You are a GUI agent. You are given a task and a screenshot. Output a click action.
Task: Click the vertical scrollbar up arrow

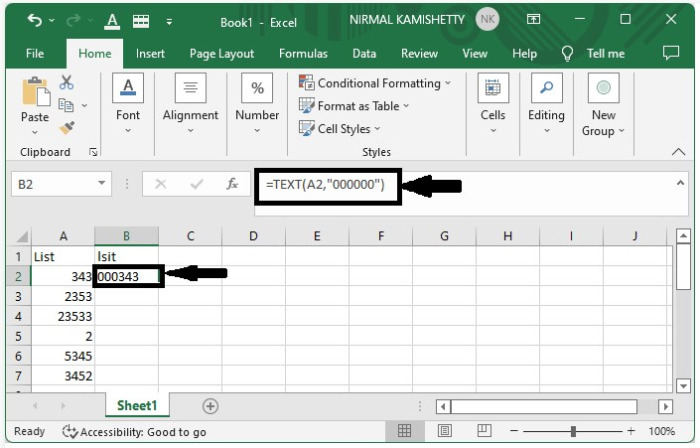coord(683,236)
